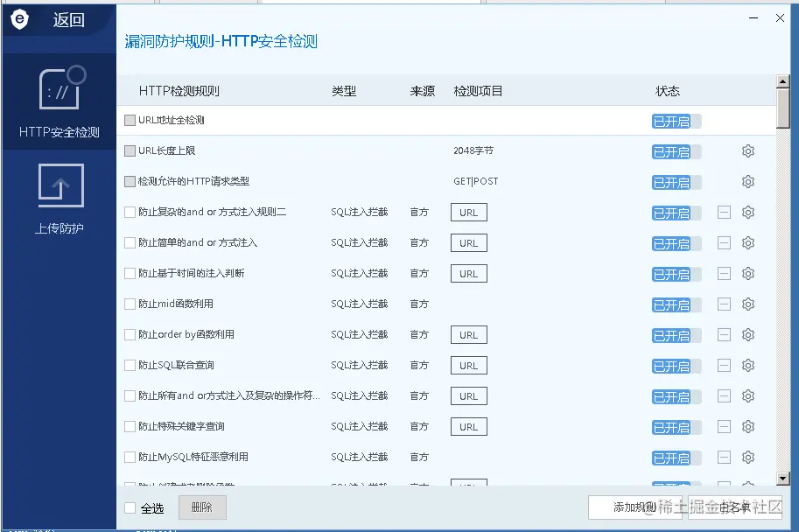The height and width of the screenshot is (532, 799).
Task: Check the 防止特殊关键字查询 checkbox
Action: tap(130, 426)
